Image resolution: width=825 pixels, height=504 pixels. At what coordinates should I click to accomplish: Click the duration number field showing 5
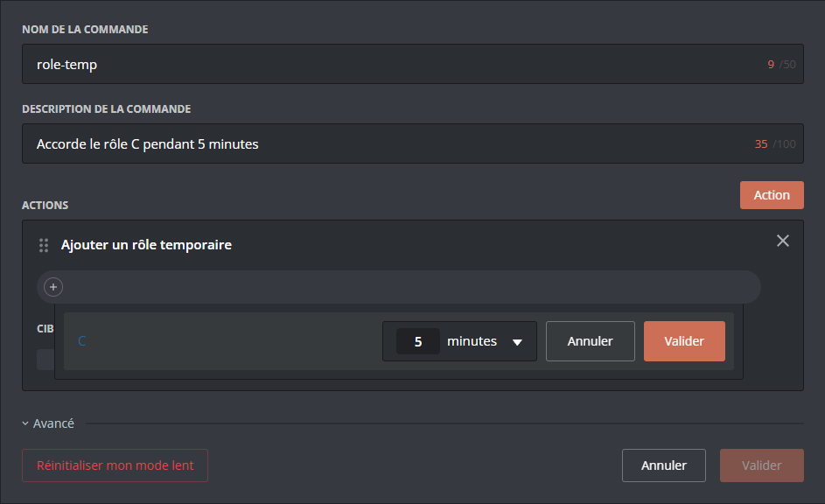pos(418,341)
